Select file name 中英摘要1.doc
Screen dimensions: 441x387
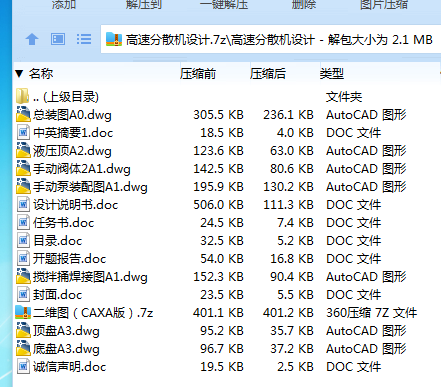point(73,133)
